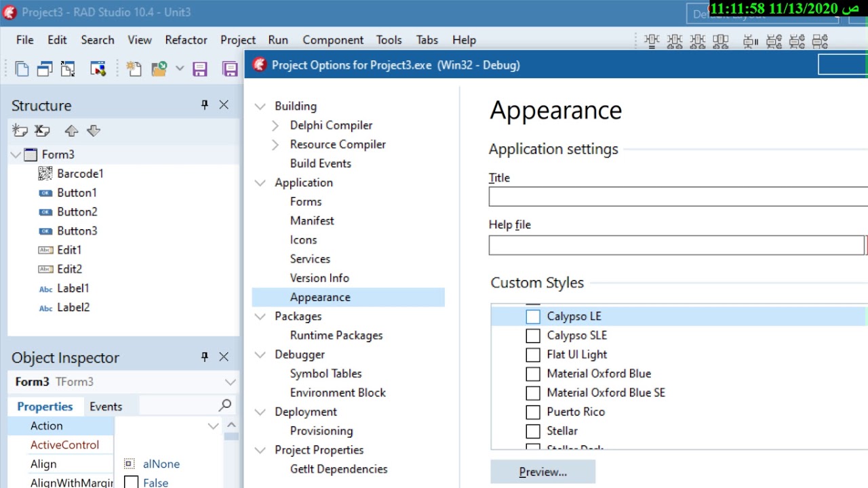The height and width of the screenshot is (488, 868).
Task: Enable the Calypso LE style checkbox
Action: (533, 317)
